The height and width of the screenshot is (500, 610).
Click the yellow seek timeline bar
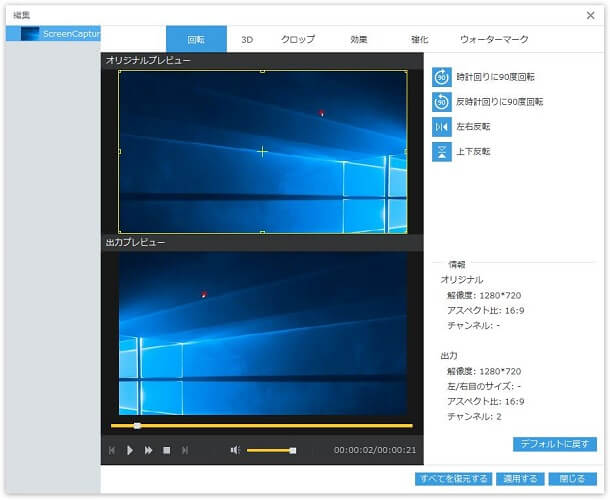pyautogui.click(x=261, y=426)
